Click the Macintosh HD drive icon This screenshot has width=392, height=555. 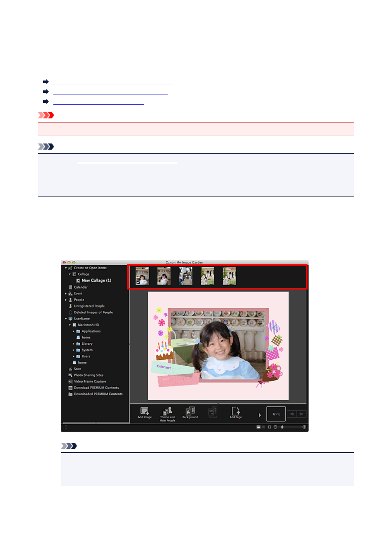point(74,325)
